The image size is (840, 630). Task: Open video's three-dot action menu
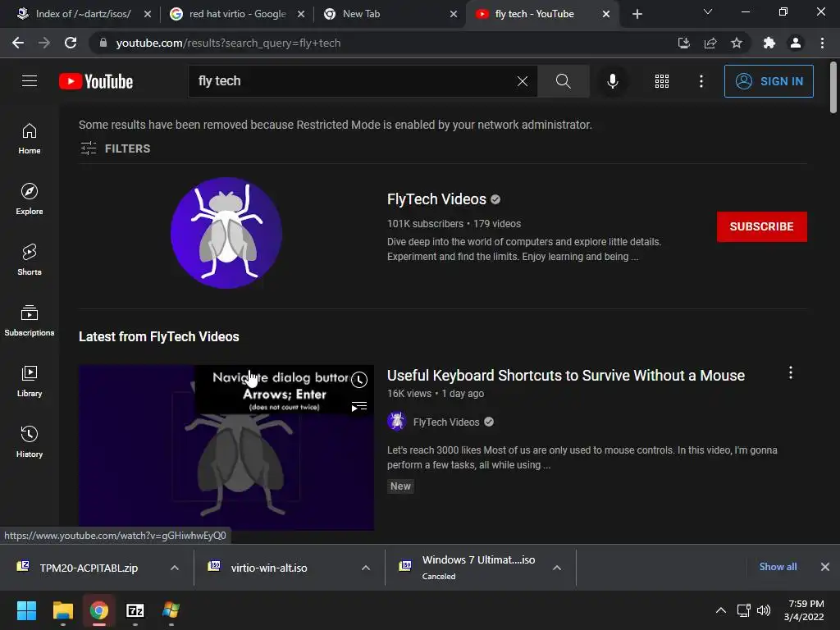(790, 373)
